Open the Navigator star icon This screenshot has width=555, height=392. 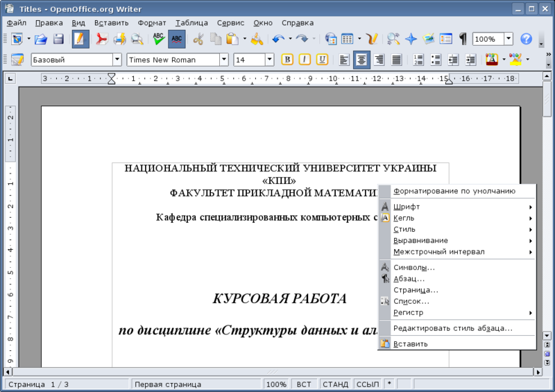click(x=411, y=39)
